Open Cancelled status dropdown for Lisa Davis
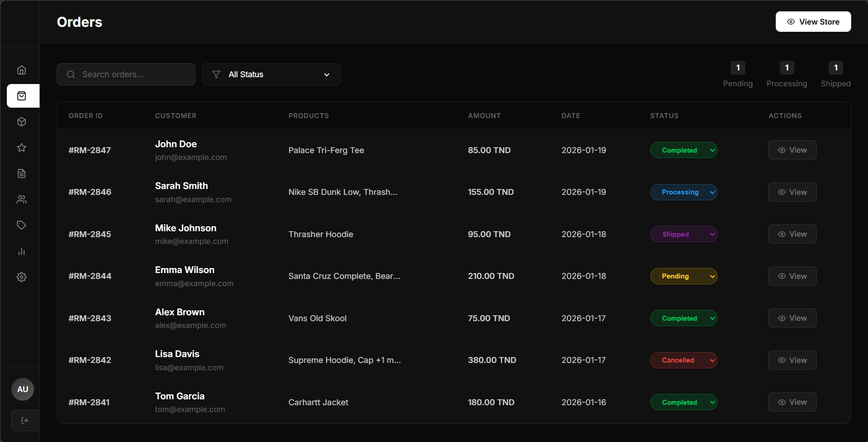This screenshot has width=868, height=442. pos(683,360)
